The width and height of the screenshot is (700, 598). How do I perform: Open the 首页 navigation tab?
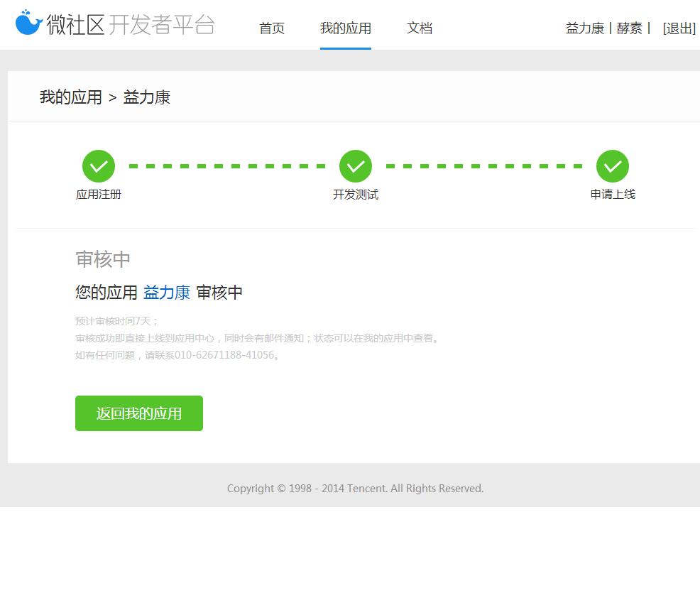tap(272, 28)
